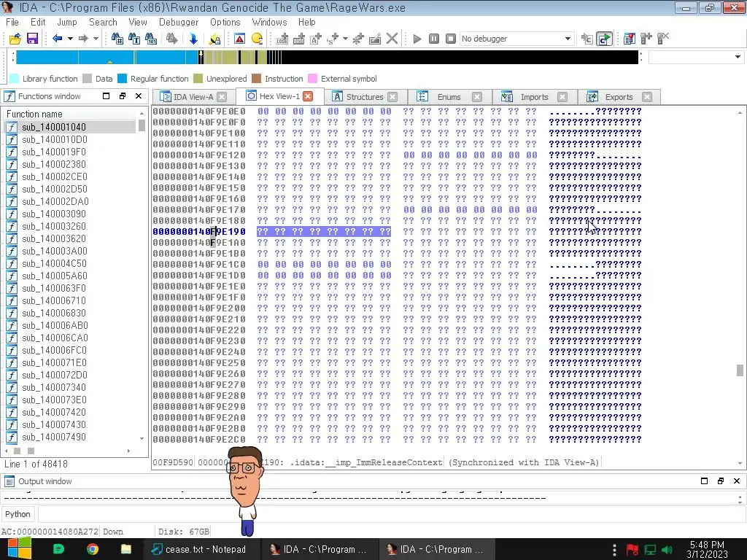Switch to the Exports tab
The height and width of the screenshot is (560, 747).
point(619,97)
